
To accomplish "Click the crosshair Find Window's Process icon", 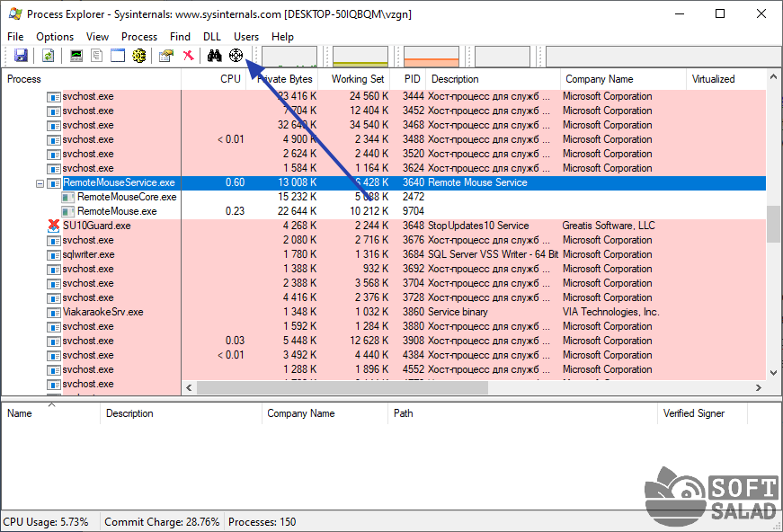I will [236, 56].
